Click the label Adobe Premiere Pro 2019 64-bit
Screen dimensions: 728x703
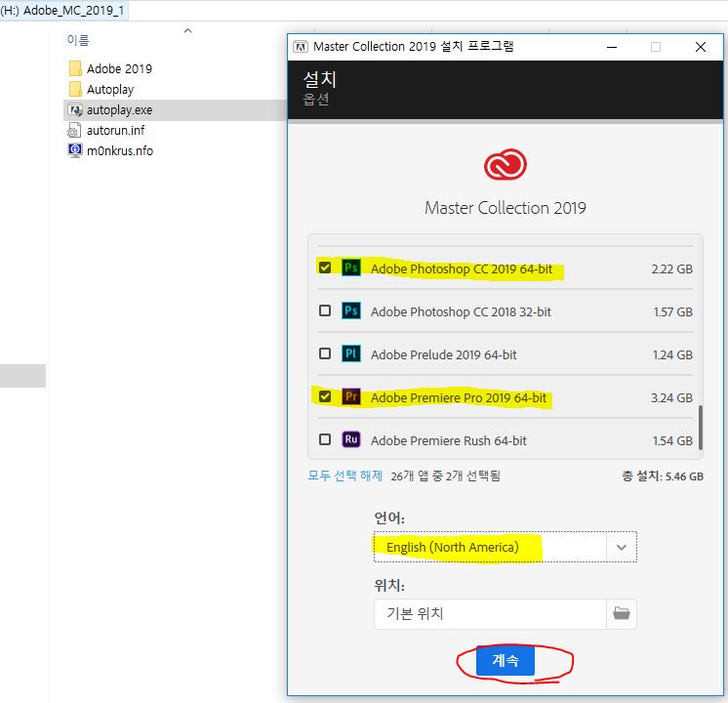(x=459, y=397)
